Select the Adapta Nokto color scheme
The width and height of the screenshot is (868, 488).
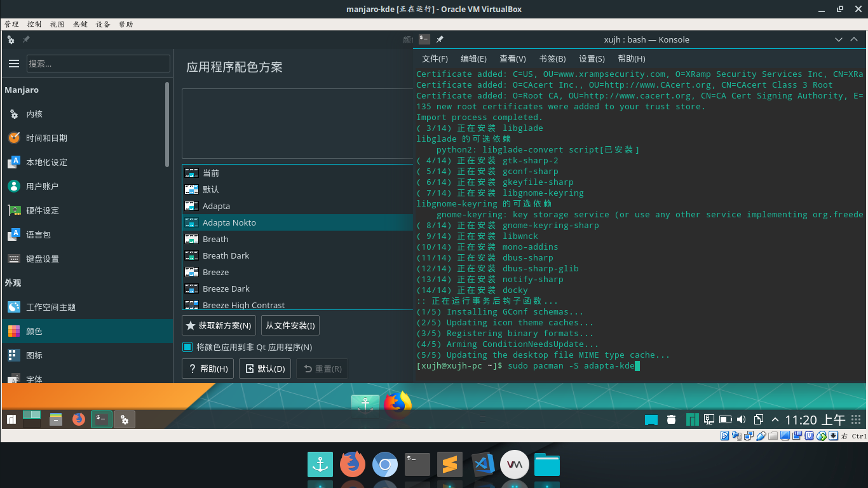click(x=297, y=222)
